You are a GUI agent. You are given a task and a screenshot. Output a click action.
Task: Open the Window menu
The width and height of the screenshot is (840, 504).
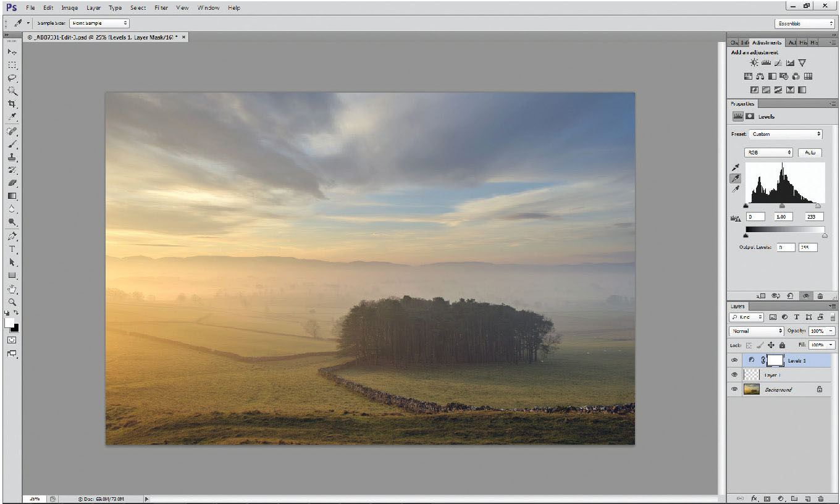click(208, 8)
